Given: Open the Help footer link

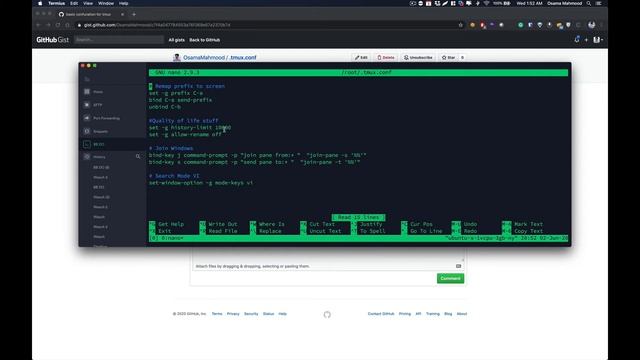Looking at the screenshot, I should 282,314.
